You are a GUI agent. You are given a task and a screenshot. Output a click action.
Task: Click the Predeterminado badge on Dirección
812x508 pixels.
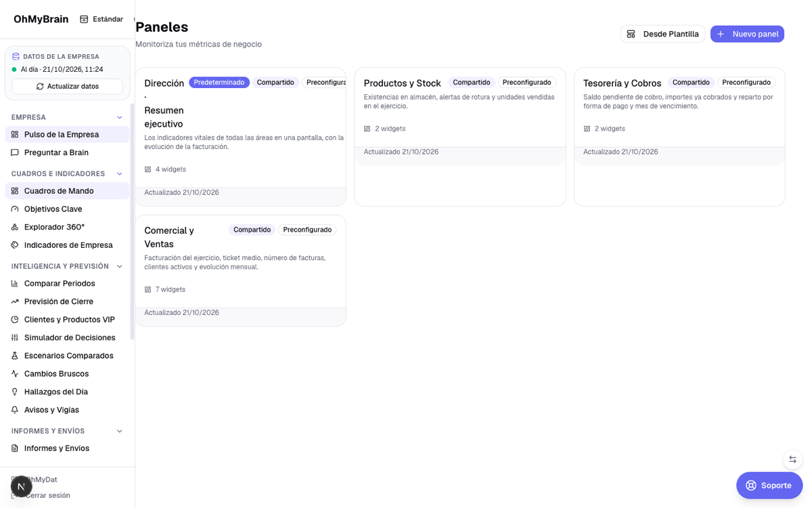(219, 83)
